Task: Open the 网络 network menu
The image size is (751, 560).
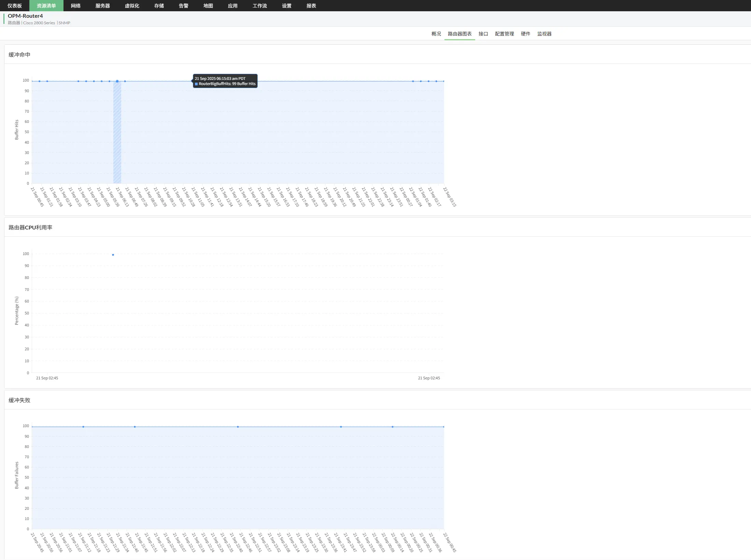Action: tap(76, 6)
